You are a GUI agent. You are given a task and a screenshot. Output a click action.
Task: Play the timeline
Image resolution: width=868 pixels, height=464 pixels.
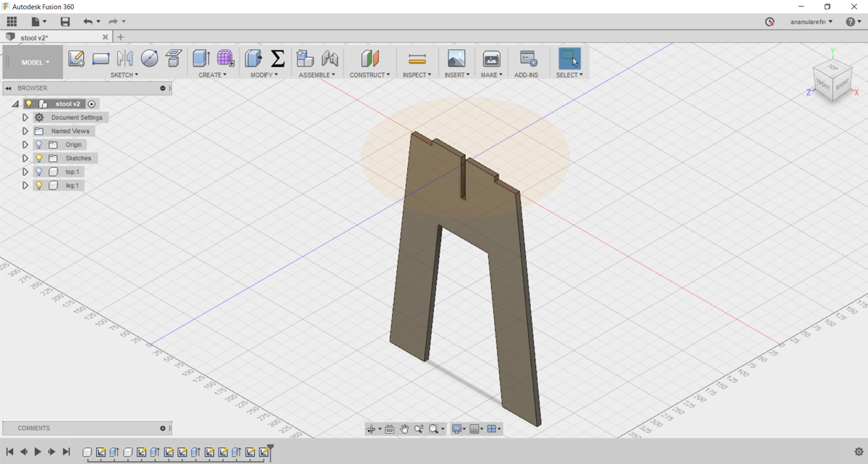[x=38, y=452]
